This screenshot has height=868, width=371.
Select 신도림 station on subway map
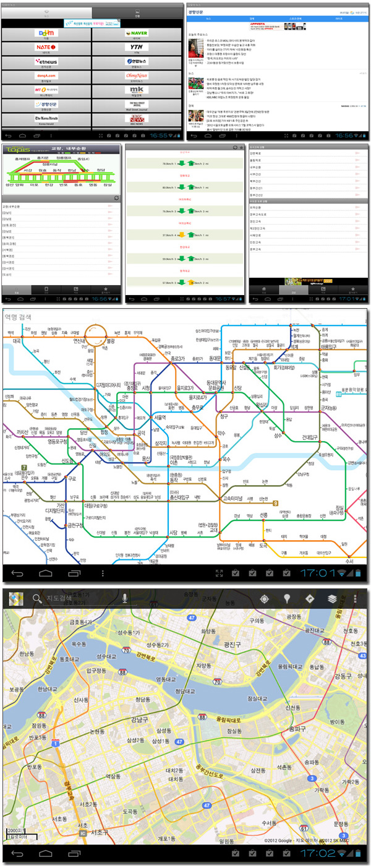pos(66,462)
